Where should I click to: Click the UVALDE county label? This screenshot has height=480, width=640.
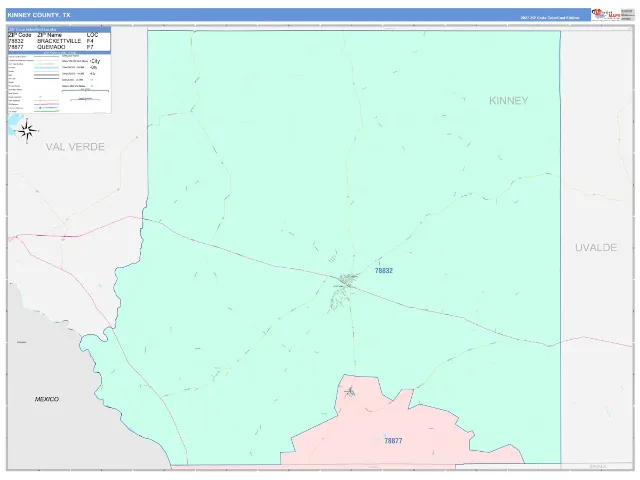pos(596,247)
